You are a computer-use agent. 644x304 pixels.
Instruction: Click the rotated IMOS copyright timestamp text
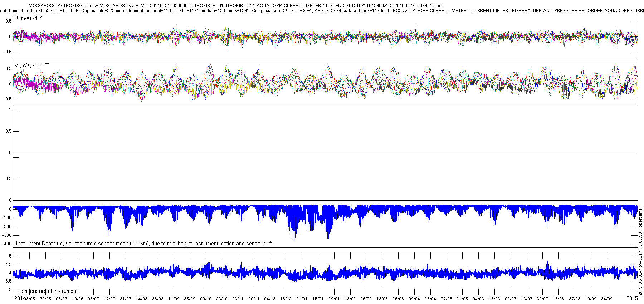(640, 252)
